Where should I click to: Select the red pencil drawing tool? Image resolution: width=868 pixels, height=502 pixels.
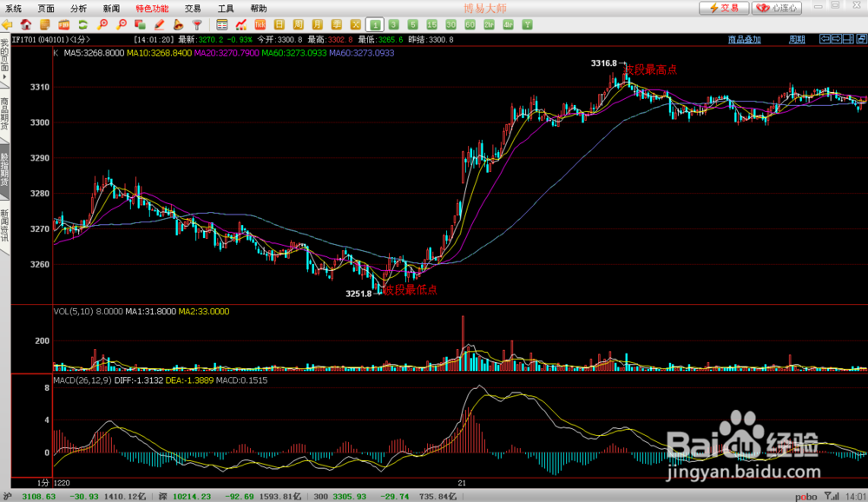pos(160,24)
